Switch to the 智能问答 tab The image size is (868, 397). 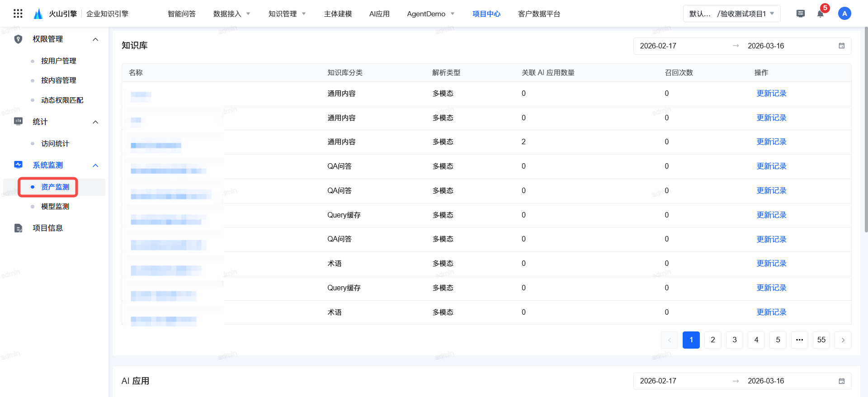click(181, 14)
